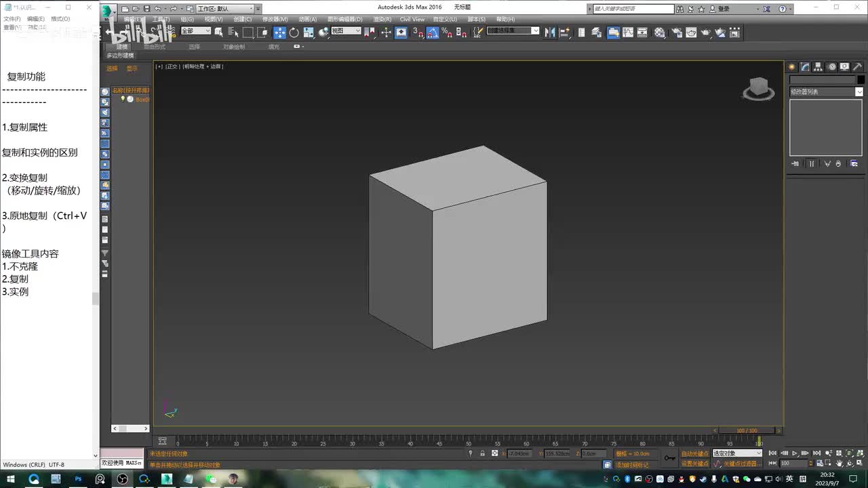Click the 设置关键点 Set Key button
The width and height of the screenshot is (868, 488).
pos(695,464)
